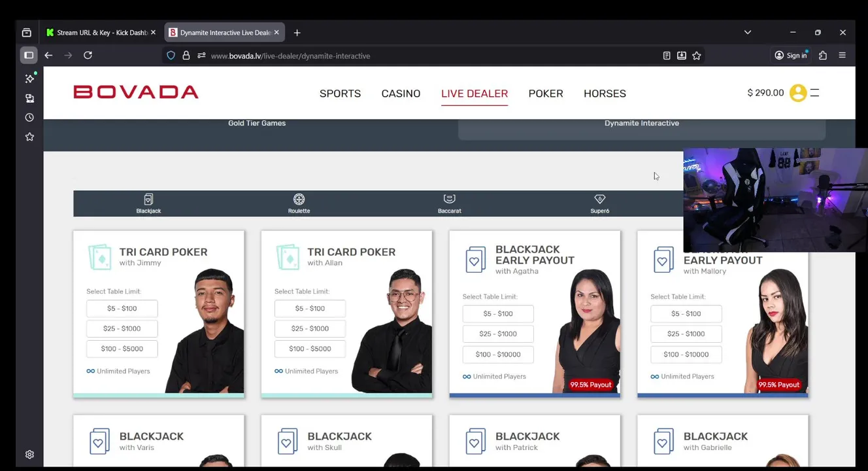Click the browser forward arrow

pos(68,56)
